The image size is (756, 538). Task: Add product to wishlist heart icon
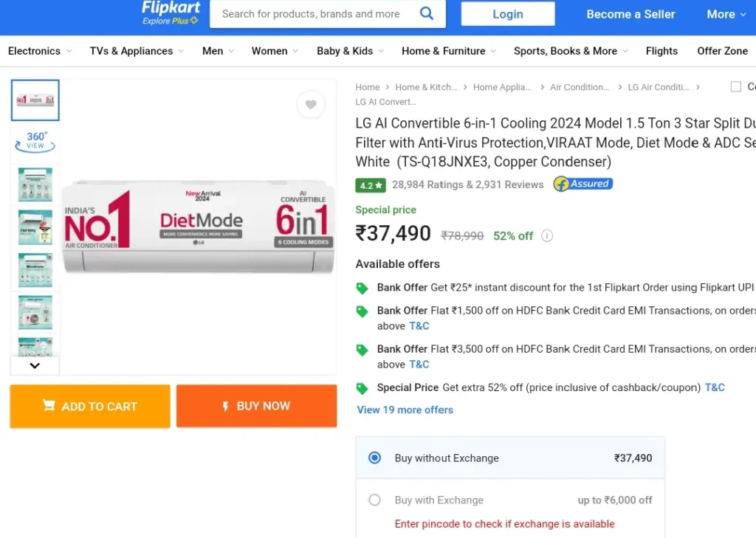[311, 105]
